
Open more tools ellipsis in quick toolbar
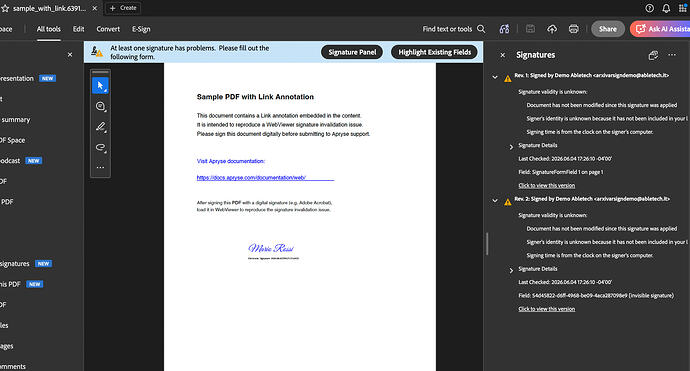tap(100, 167)
